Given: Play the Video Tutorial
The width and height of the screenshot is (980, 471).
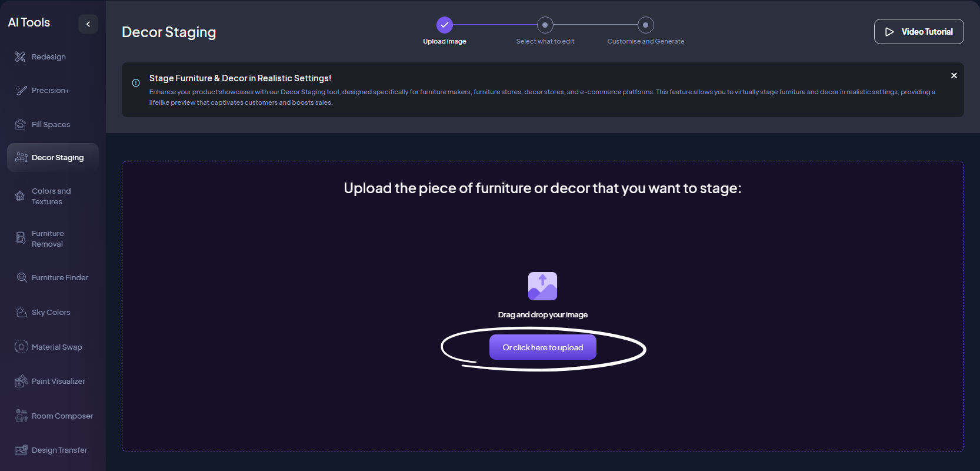Looking at the screenshot, I should (918, 32).
